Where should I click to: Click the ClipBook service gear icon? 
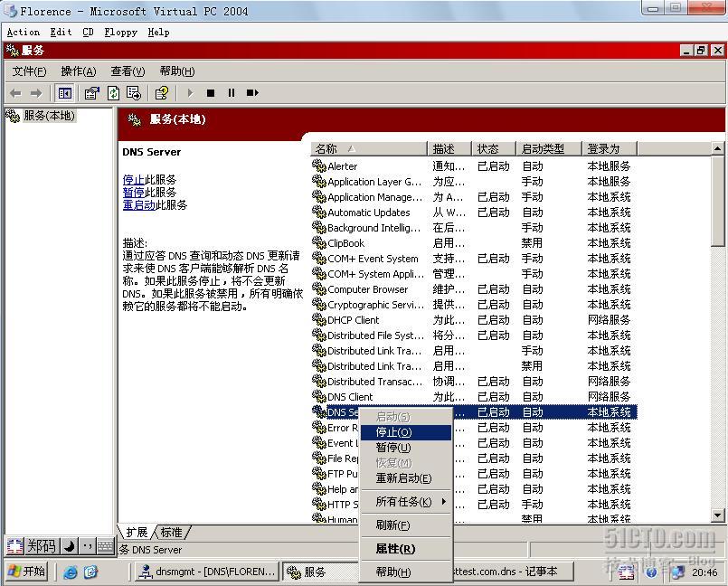[x=319, y=243]
